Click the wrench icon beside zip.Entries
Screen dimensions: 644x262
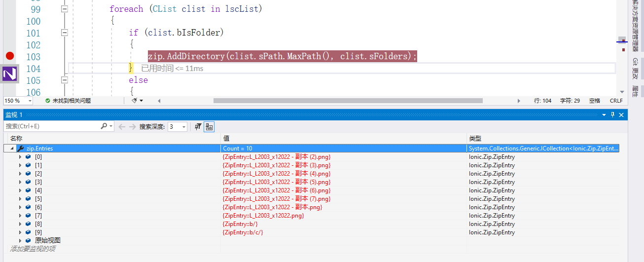coord(20,149)
